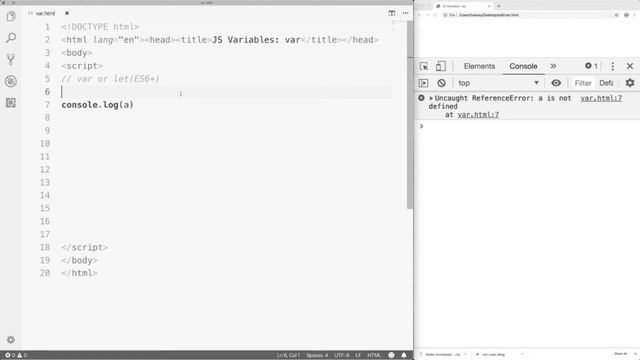Open the Extensions icon in activity bar

coord(11,102)
